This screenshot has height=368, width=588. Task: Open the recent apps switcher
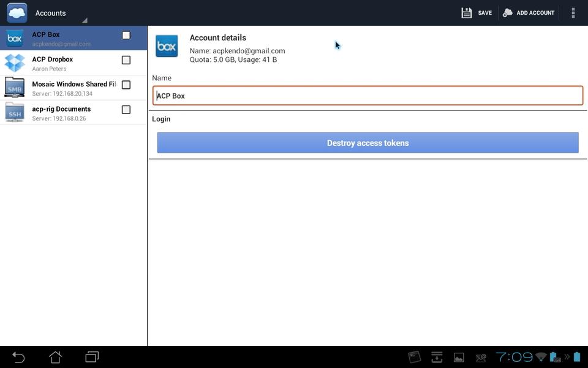coord(92,357)
